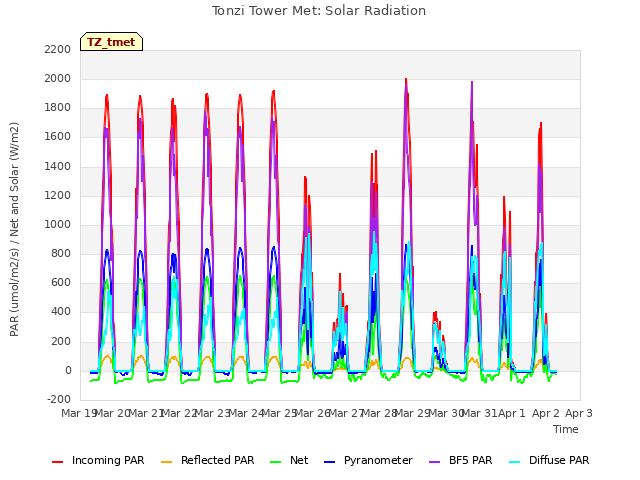Click the 200 y-axis tick label
640x480 pixels.
tap(60, 341)
